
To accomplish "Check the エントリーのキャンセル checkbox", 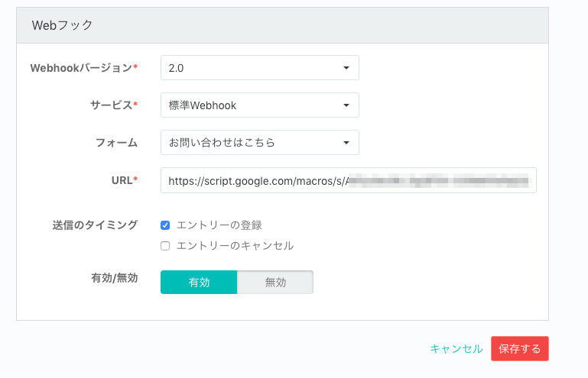I will (165, 246).
